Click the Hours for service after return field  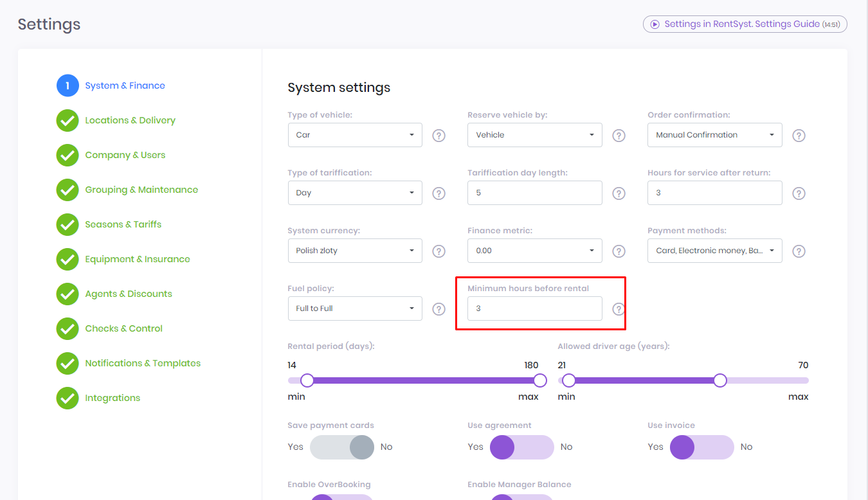715,193
